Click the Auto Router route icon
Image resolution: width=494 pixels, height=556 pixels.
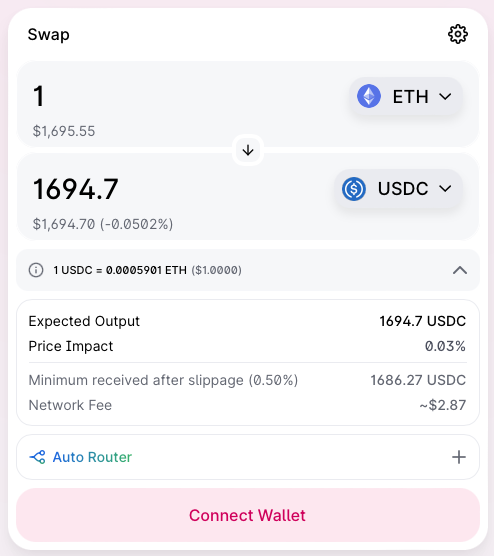[38, 457]
